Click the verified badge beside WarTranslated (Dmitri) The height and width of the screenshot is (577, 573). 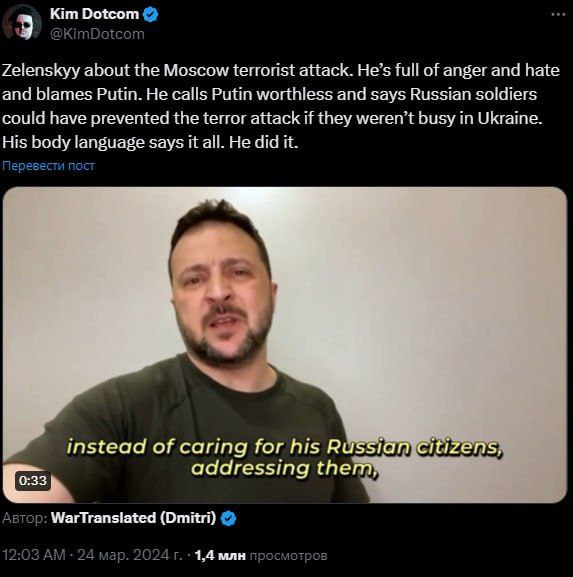tap(228, 518)
